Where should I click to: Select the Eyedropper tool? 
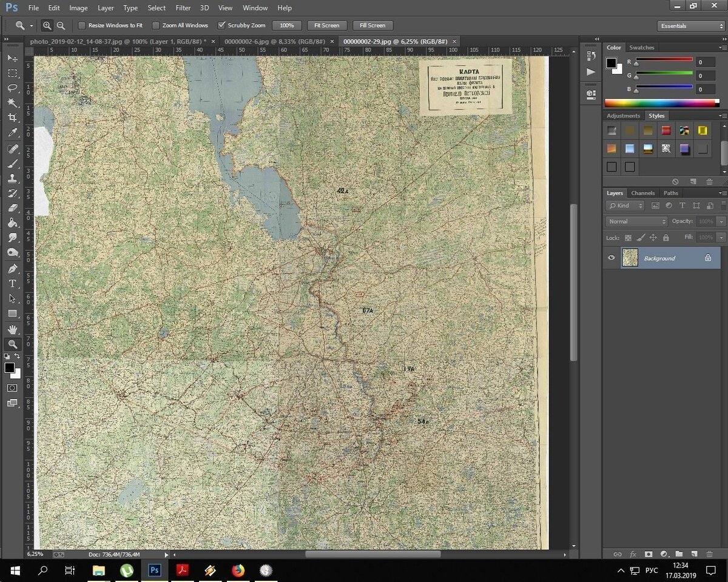(12, 133)
